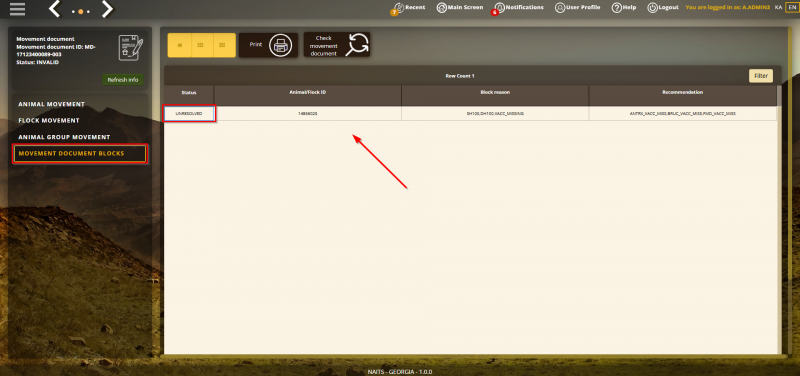Image resolution: width=800 pixels, height=376 pixels.
Task: Open the table Filter
Action: click(761, 76)
